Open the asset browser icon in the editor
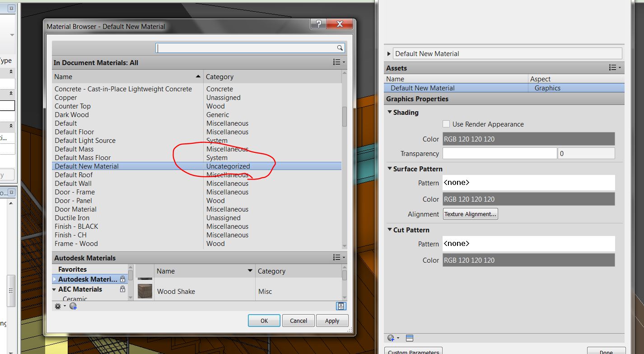Image resolution: width=644 pixels, height=354 pixels. (x=410, y=338)
